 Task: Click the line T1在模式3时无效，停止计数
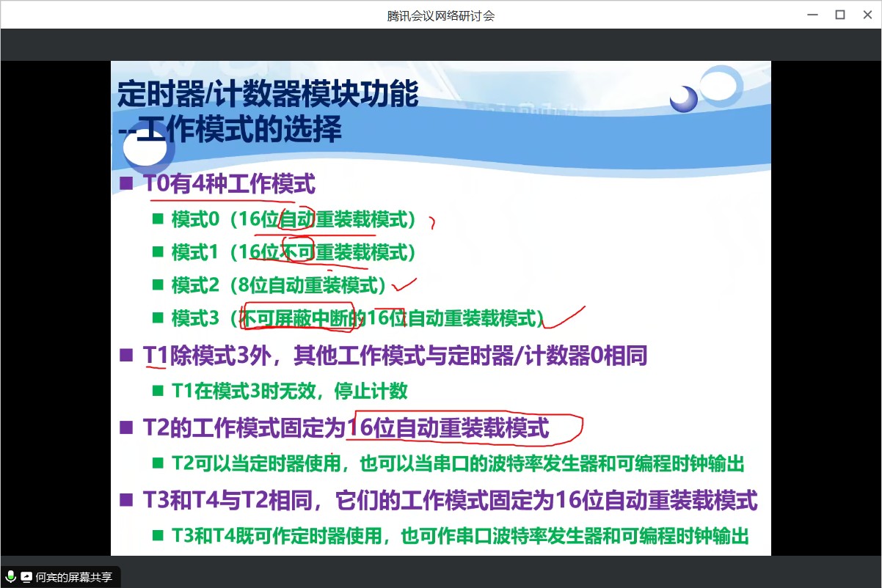tap(290, 391)
